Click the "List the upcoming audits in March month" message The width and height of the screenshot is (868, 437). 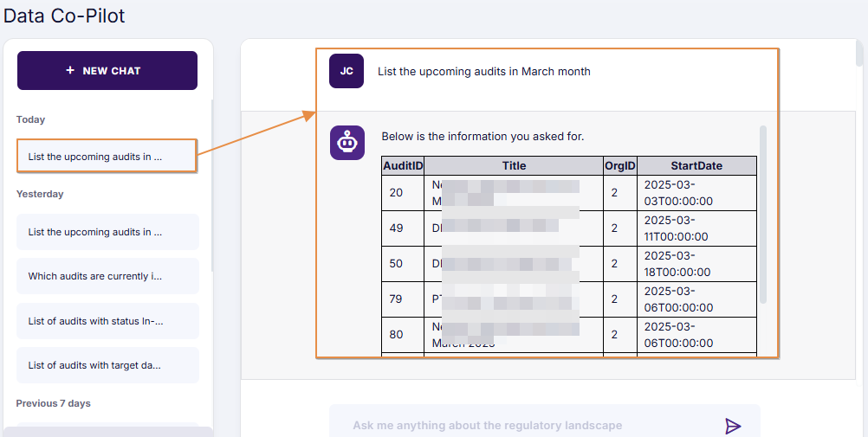click(x=484, y=72)
